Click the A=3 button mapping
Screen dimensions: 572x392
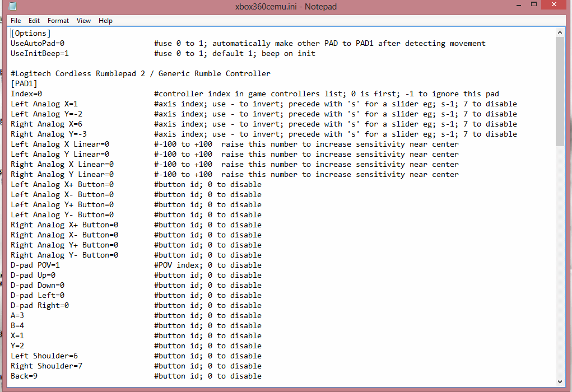[17, 316]
